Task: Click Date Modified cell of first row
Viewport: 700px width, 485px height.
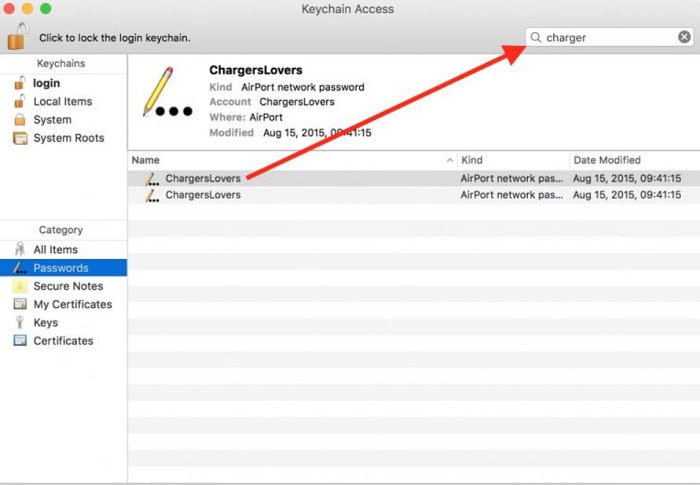Action: 627,178
